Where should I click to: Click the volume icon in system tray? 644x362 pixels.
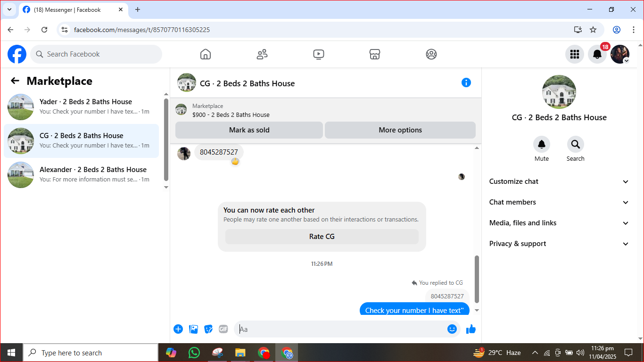pyautogui.click(x=580, y=353)
